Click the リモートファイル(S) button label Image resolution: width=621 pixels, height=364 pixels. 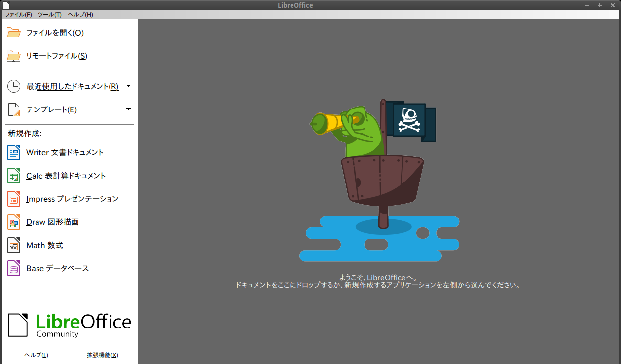pos(57,56)
